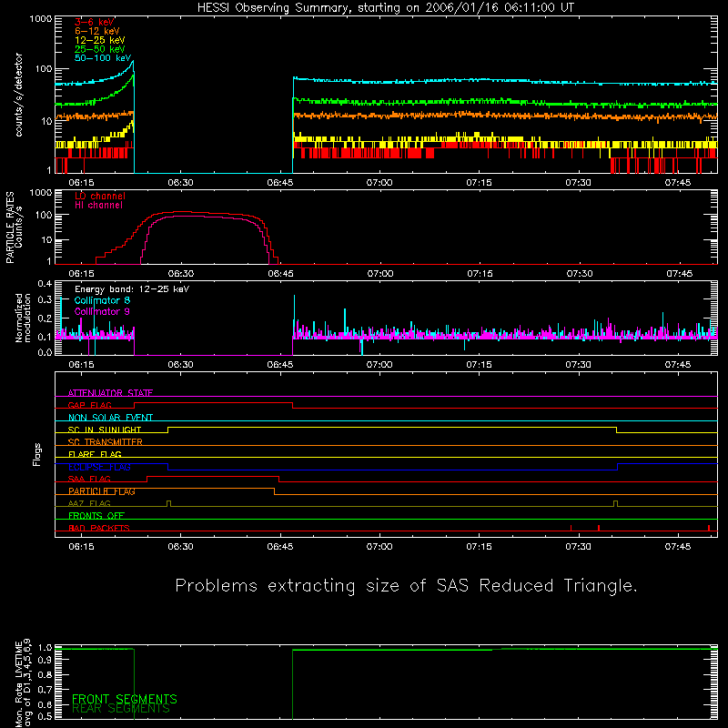The width and height of the screenshot is (728, 728).
Task: Select the red 3-6 keV legend label
Action: pos(95,22)
